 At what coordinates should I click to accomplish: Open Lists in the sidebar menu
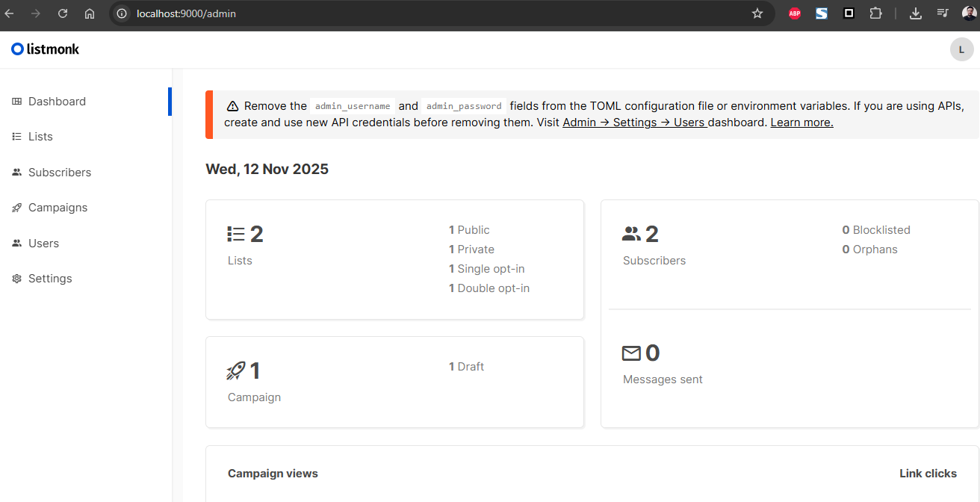(x=40, y=137)
